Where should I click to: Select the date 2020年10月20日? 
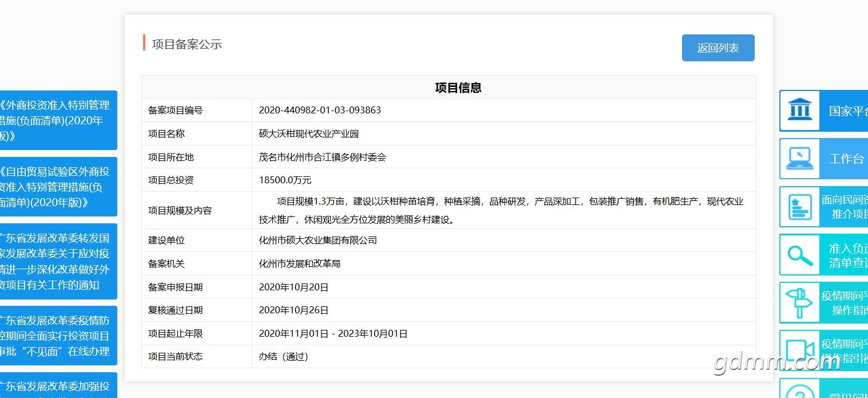point(294,287)
